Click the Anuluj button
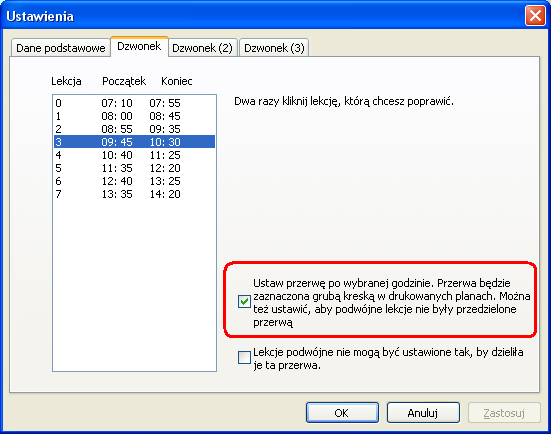The image size is (551, 434). [423, 413]
